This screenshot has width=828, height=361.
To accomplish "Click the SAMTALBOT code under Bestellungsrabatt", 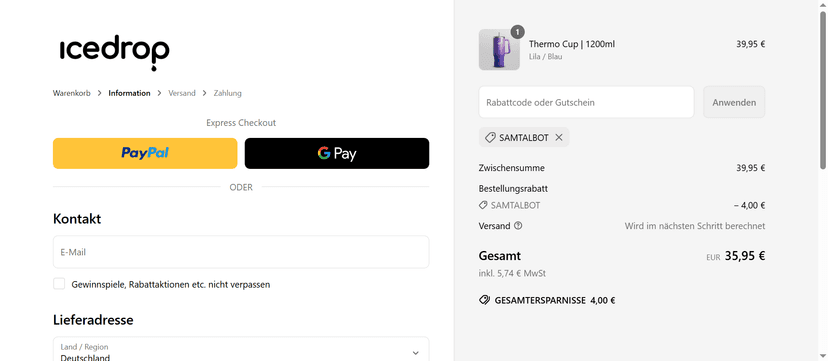I will click(x=515, y=205).
